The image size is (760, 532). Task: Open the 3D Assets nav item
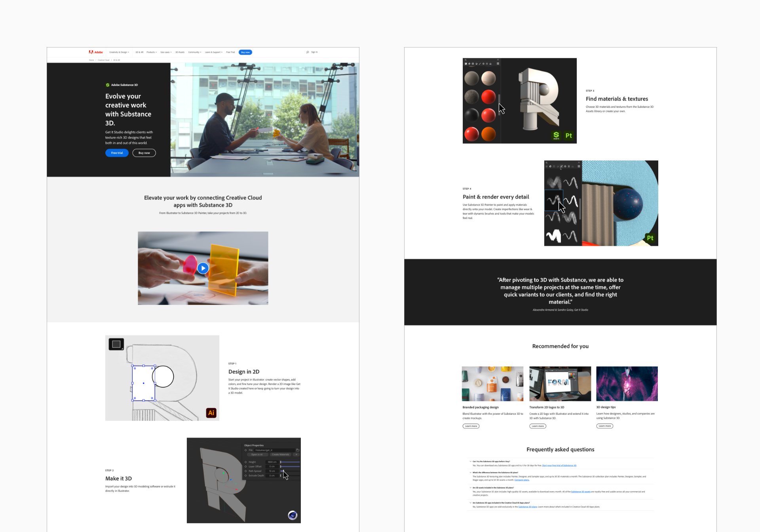tap(180, 52)
